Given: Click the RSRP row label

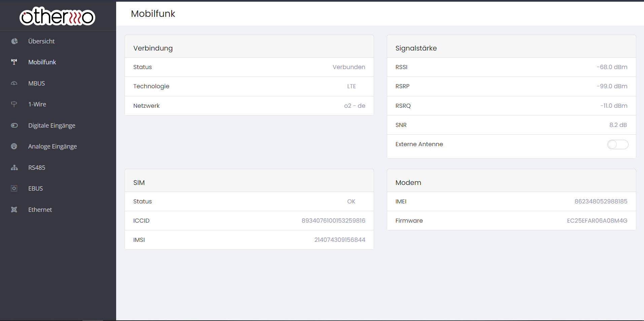Looking at the screenshot, I should coord(402,86).
